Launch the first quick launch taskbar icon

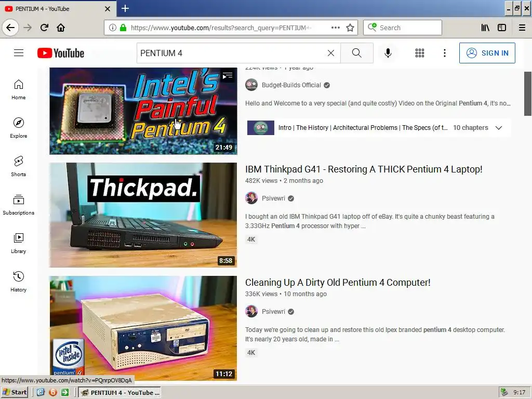[41, 393]
